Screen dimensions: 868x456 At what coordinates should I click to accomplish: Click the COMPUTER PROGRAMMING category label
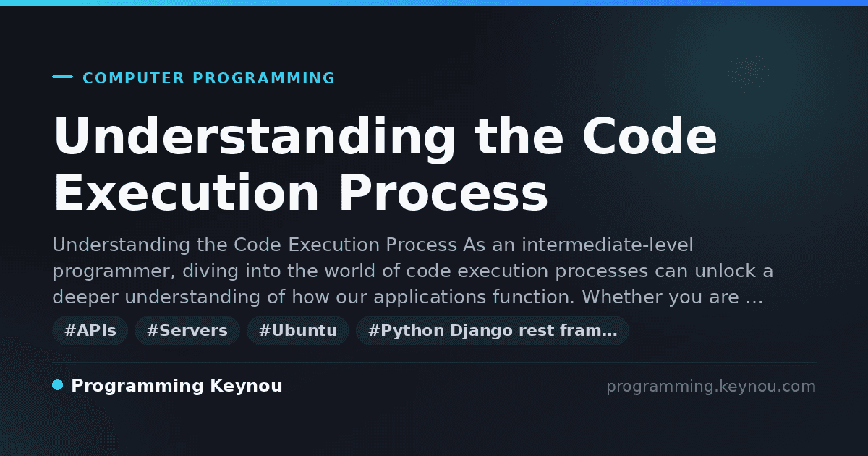tap(208, 78)
